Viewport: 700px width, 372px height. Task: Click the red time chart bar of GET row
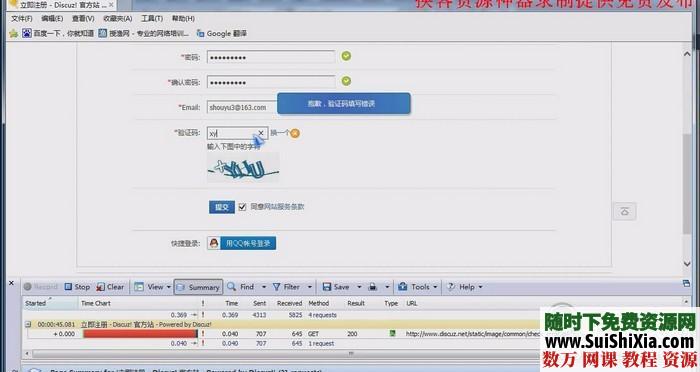tap(140, 334)
